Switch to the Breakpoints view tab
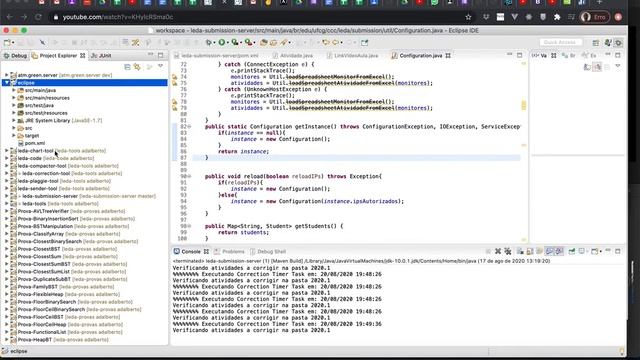This screenshot has width=640, height=360. [x=568, y=56]
